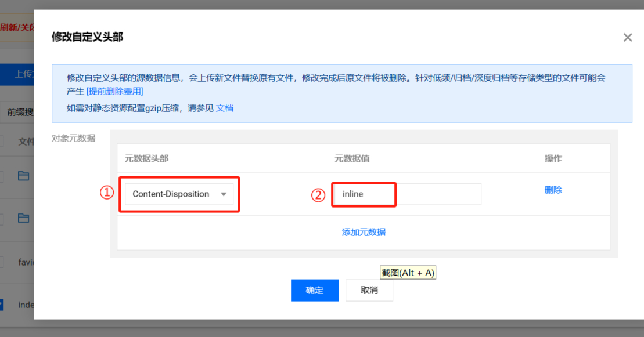The image size is (644, 337).
Task: Add a metadata entry with 添加元数据
Action: 363,231
